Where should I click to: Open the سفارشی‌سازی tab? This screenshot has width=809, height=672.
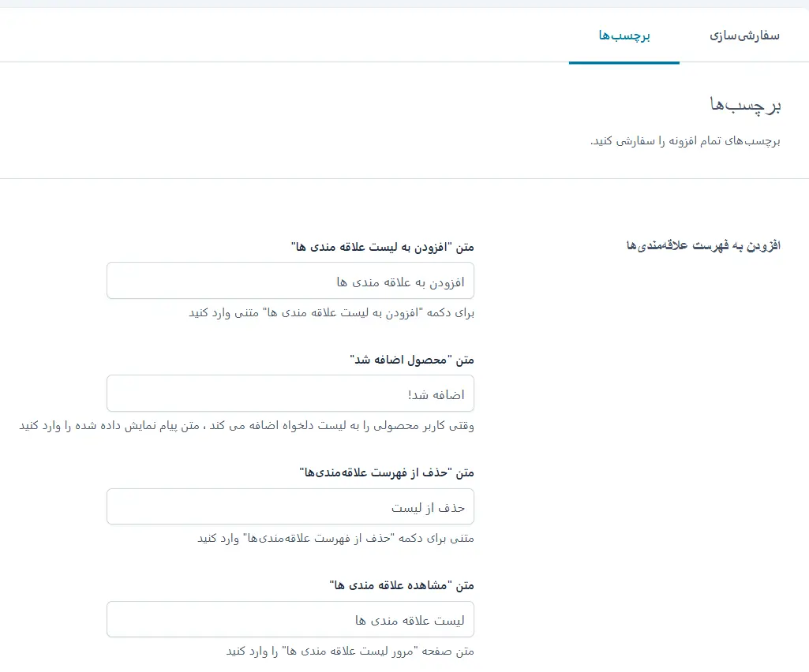click(744, 36)
